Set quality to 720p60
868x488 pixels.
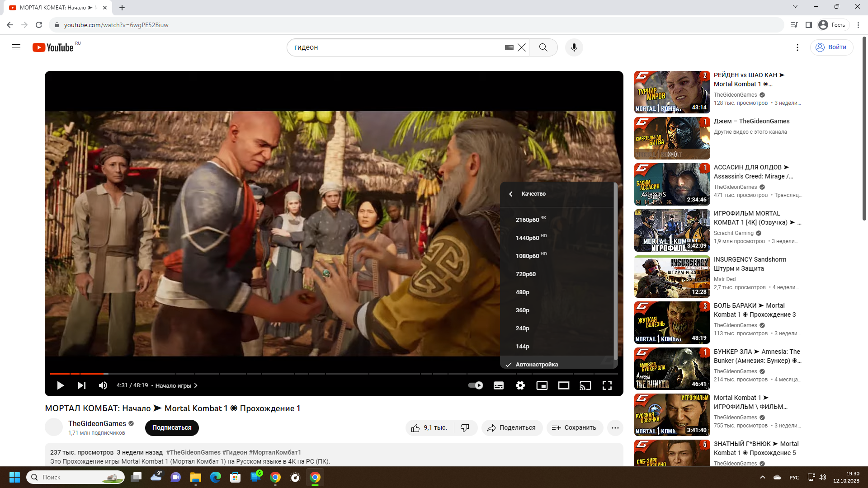[557, 274]
